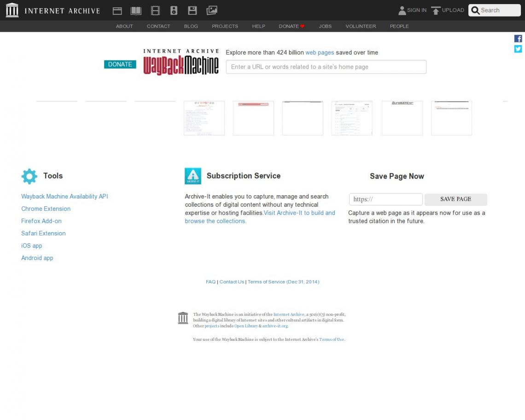Open the Software (floppy disk) icon
This screenshot has width=525, height=420.
(192, 11)
